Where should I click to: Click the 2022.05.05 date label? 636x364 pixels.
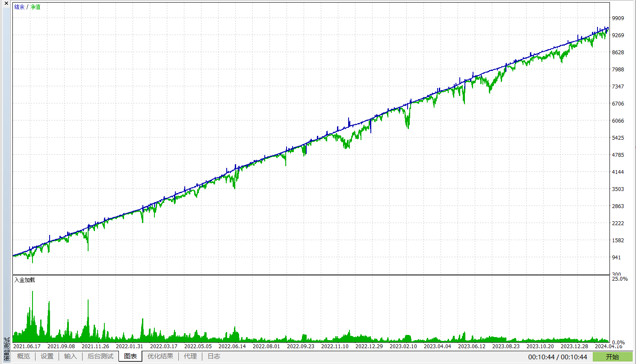pyautogui.click(x=198, y=346)
